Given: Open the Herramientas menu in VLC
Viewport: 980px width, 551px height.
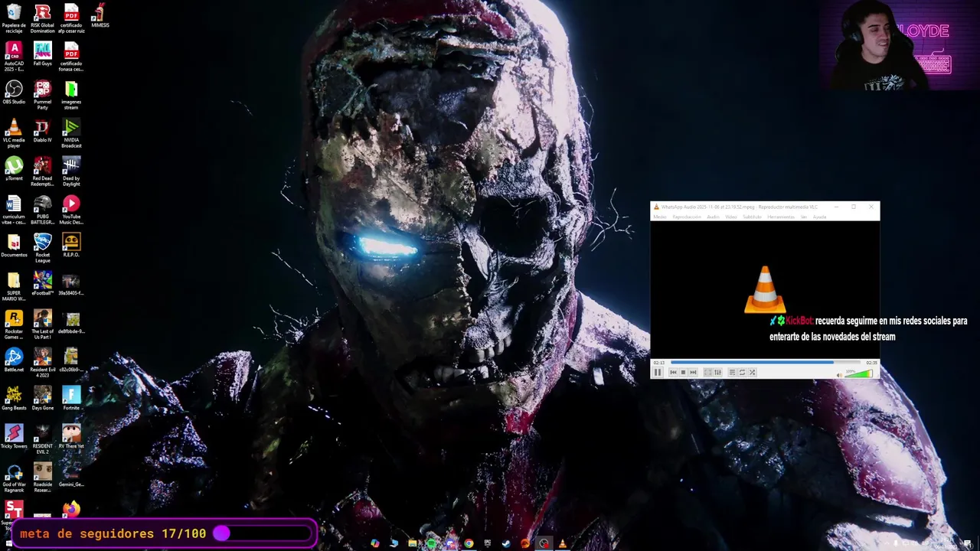Looking at the screenshot, I should click(781, 217).
